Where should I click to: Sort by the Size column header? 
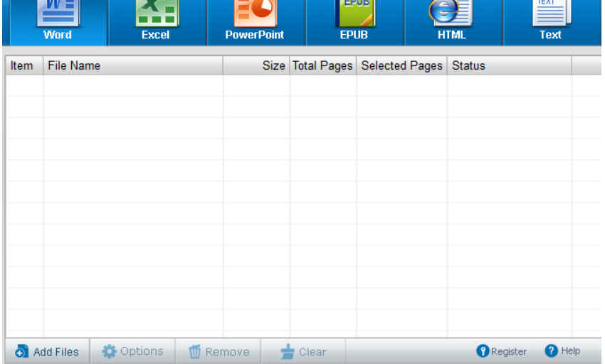click(256, 65)
